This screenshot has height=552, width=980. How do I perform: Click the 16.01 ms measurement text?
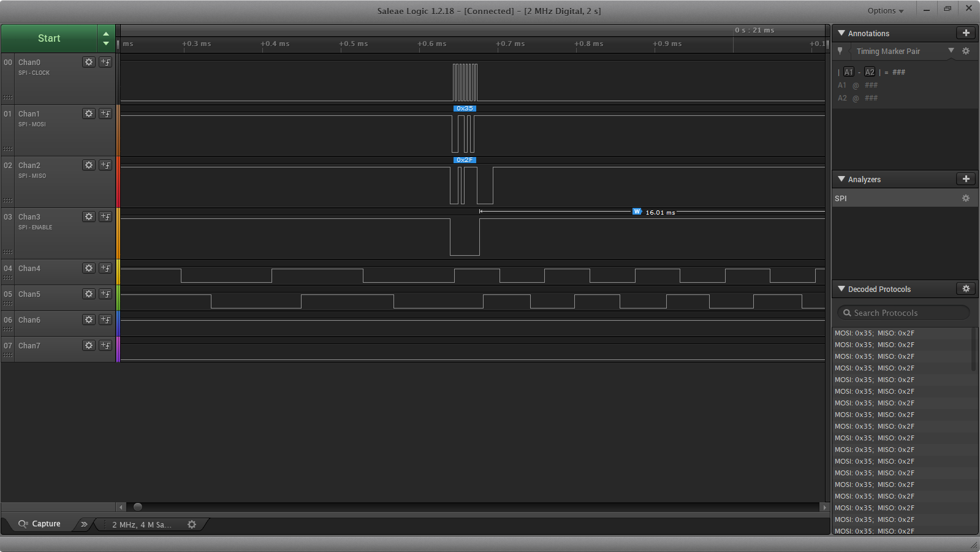[660, 212]
